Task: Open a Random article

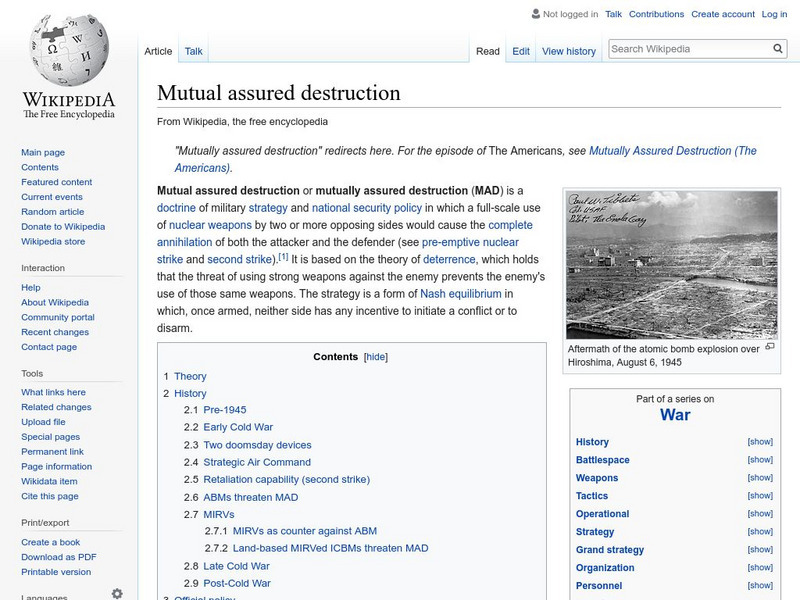Action: [53, 211]
